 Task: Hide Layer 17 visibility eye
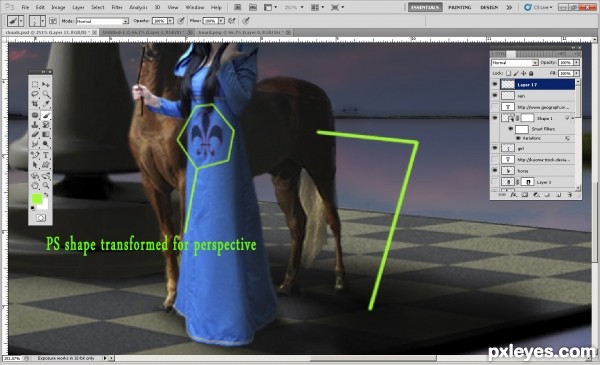coord(495,84)
